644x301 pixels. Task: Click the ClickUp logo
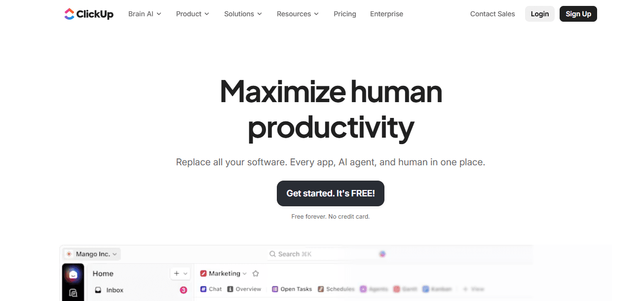click(89, 14)
